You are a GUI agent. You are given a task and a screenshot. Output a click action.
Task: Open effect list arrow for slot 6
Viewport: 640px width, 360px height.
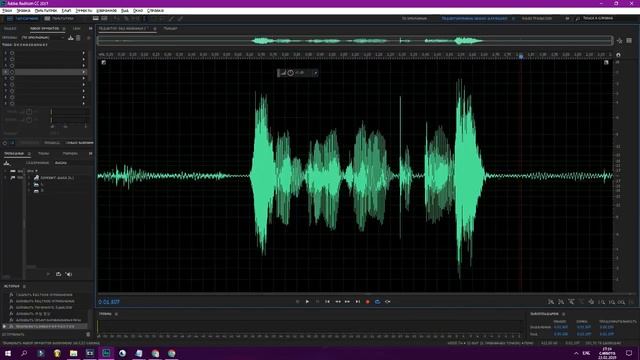[84, 84]
